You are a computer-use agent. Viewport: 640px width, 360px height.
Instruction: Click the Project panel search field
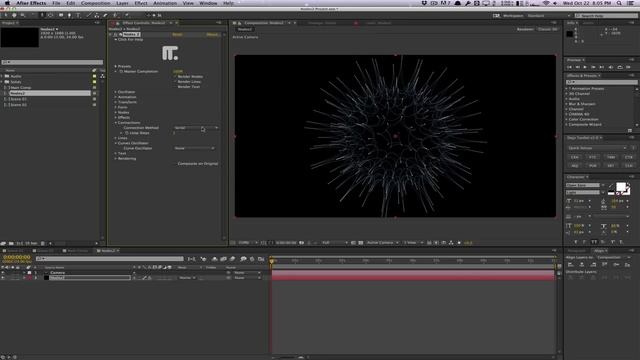(x=52, y=62)
